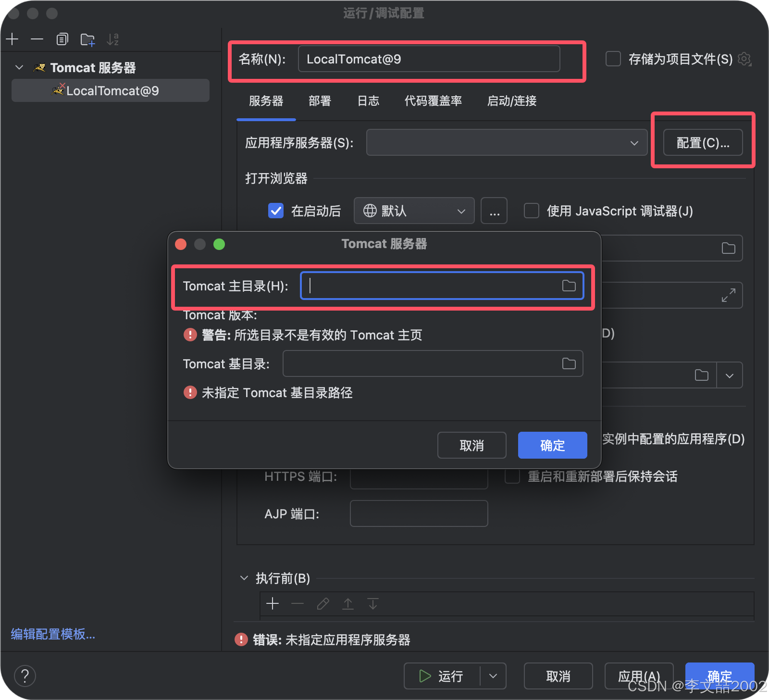Click the Configure (C)... button

[703, 143]
